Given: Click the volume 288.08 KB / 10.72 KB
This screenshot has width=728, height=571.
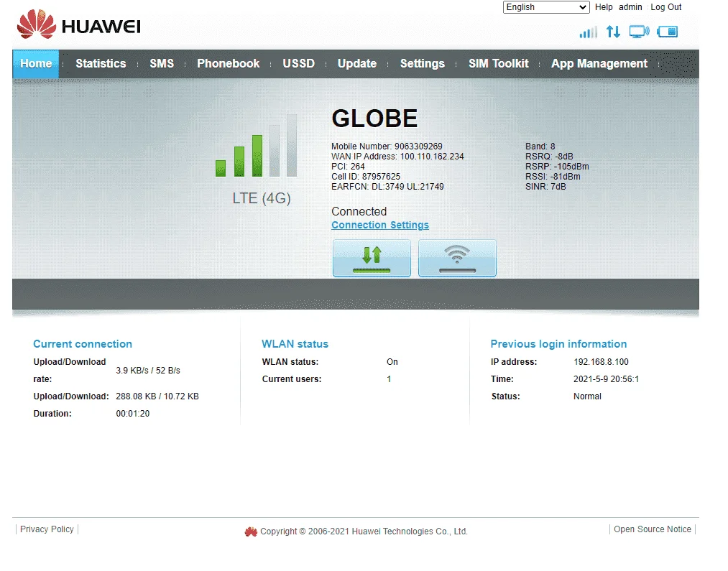Looking at the screenshot, I should [157, 396].
